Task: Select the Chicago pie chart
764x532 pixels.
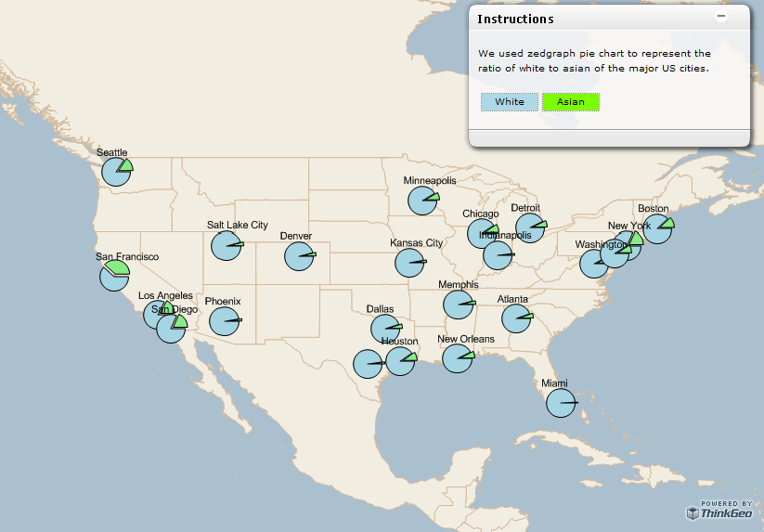Action: click(483, 233)
